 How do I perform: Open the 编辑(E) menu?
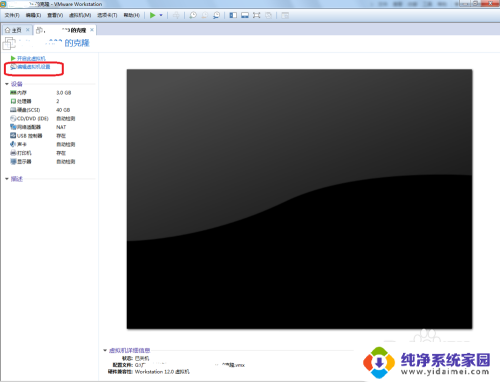click(x=33, y=15)
